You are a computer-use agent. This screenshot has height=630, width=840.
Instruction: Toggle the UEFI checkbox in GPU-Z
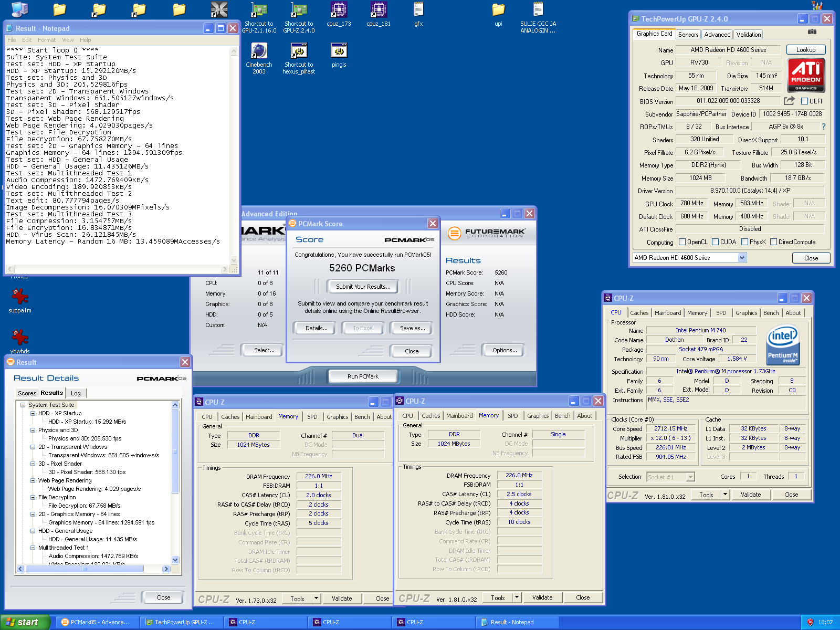coord(804,101)
